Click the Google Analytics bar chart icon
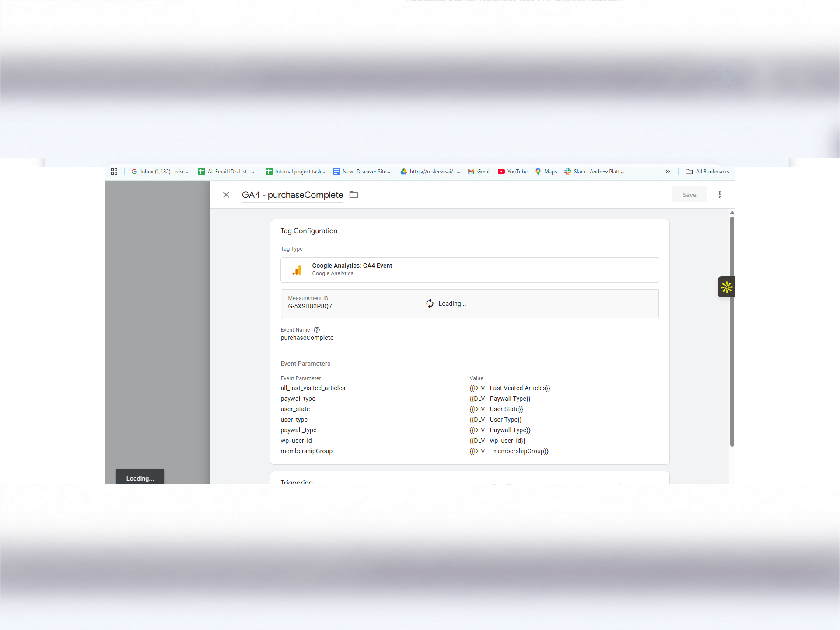This screenshot has width=840, height=630. tap(297, 270)
